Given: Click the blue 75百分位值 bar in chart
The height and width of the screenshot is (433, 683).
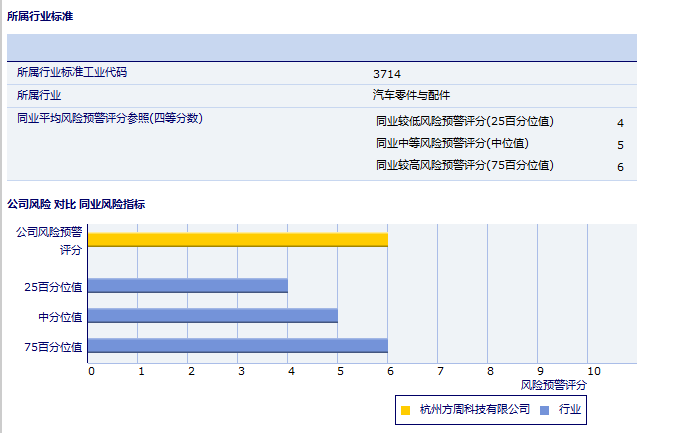Looking at the screenshot, I should click(237, 346).
